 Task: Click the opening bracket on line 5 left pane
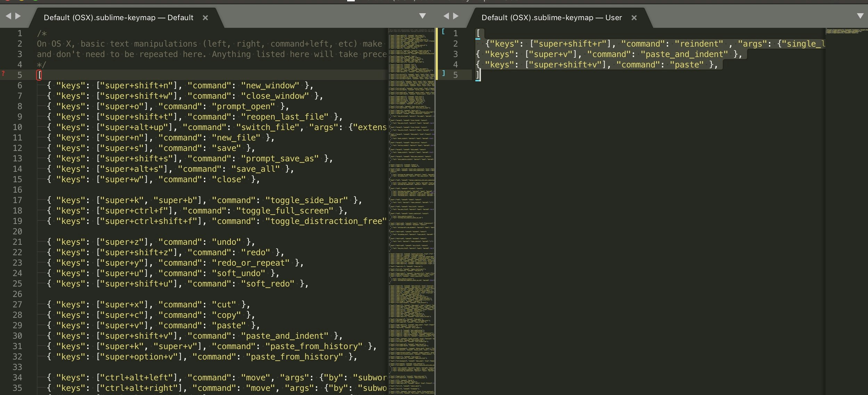coord(39,75)
